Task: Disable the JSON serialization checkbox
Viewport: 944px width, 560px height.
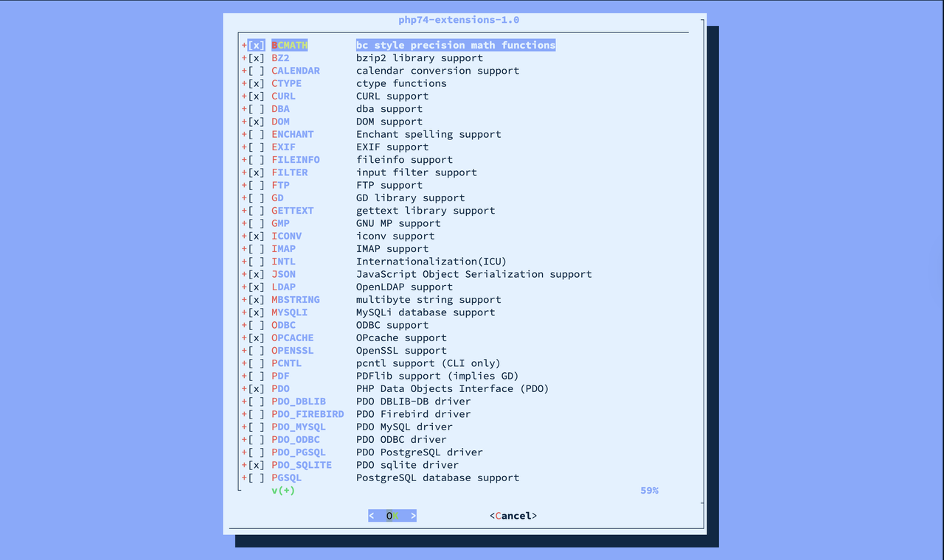Action: [256, 274]
